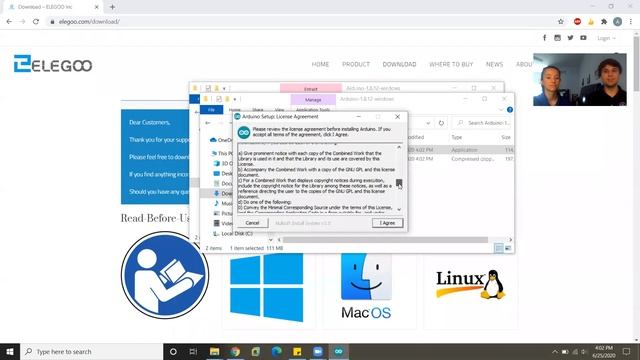Open WHERE TO BUY navigation item
640x360 pixels.
tap(451, 64)
